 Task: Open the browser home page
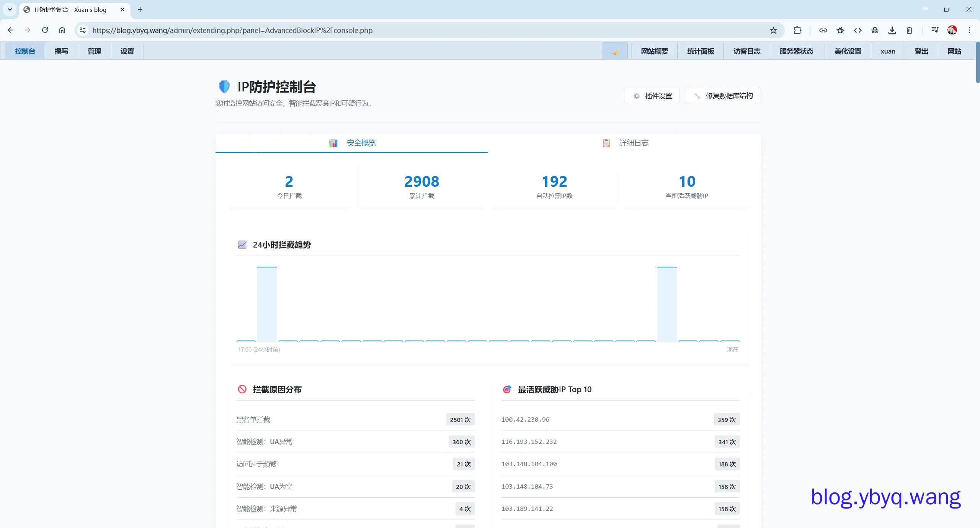[x=62, y=30]
